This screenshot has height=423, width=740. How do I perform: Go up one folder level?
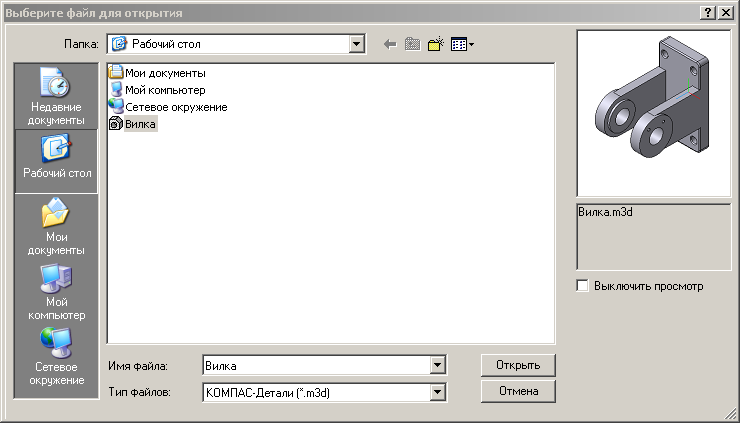412,45
